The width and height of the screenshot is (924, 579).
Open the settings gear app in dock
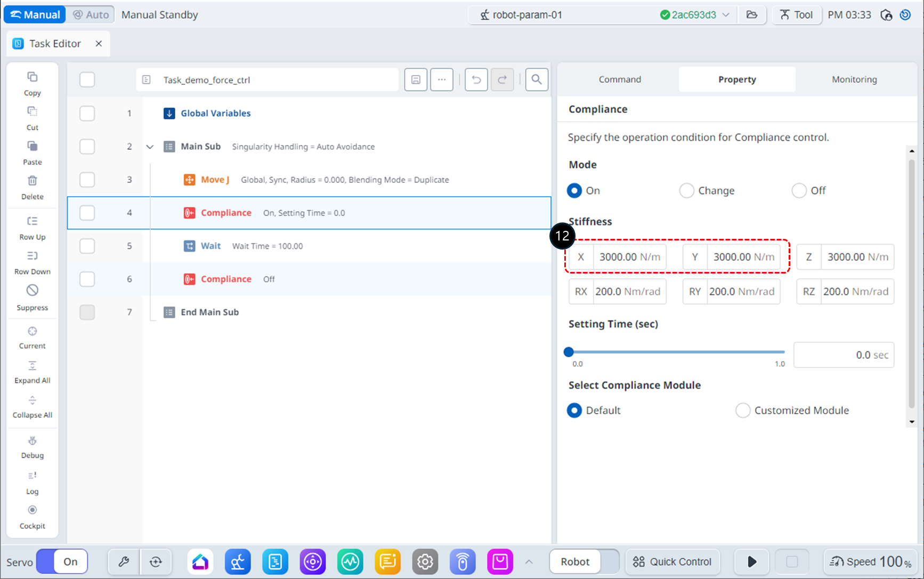425,561
